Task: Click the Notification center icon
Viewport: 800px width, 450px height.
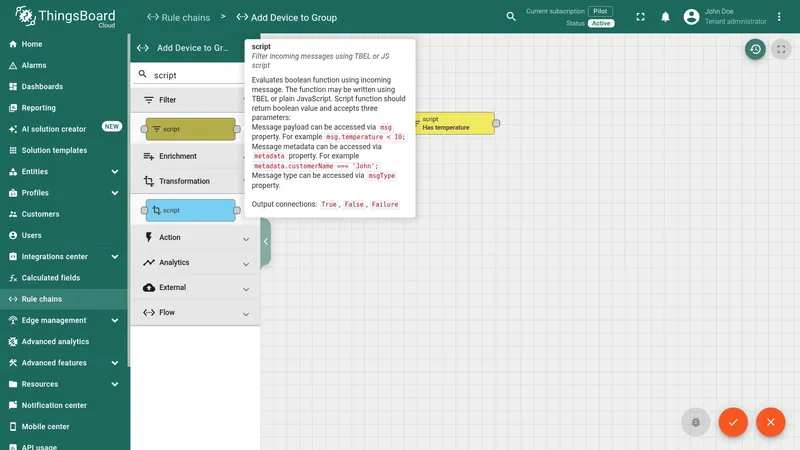Action: click(x=13, y=406)
